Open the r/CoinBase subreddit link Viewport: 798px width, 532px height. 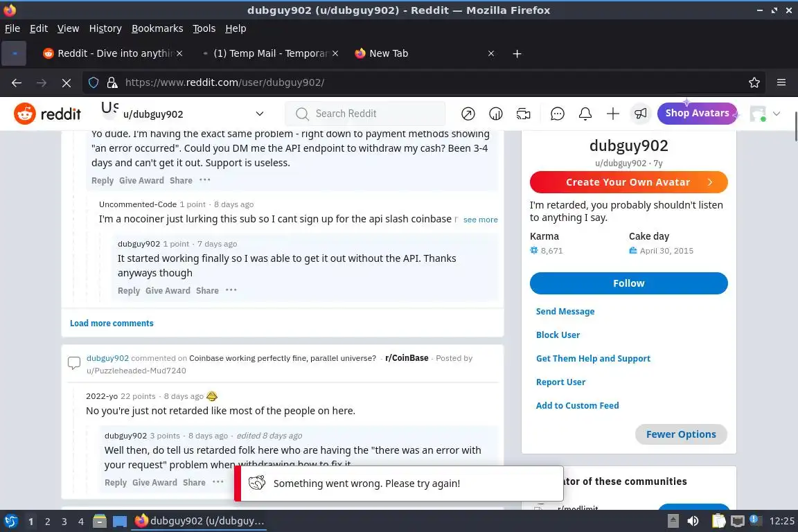pos(407,358)
